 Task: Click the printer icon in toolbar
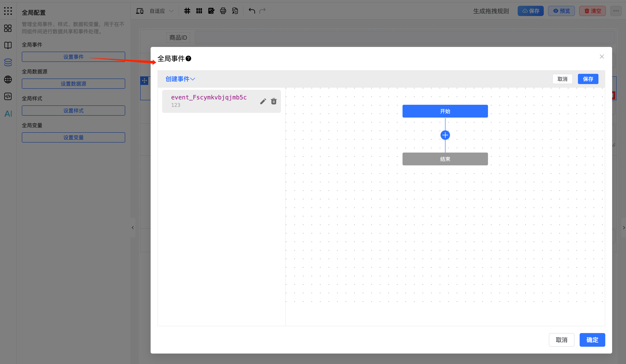point(223,11)
